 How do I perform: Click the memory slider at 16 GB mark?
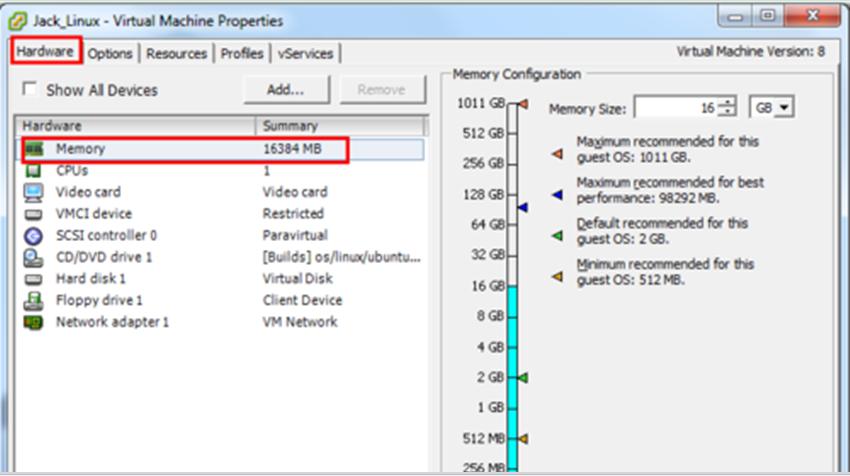point(513,286)
